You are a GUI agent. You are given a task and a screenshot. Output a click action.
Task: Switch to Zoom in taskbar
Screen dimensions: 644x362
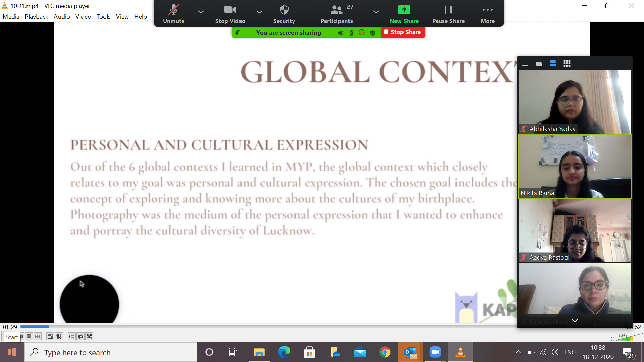pyautogui.click(x=435, y=352)
